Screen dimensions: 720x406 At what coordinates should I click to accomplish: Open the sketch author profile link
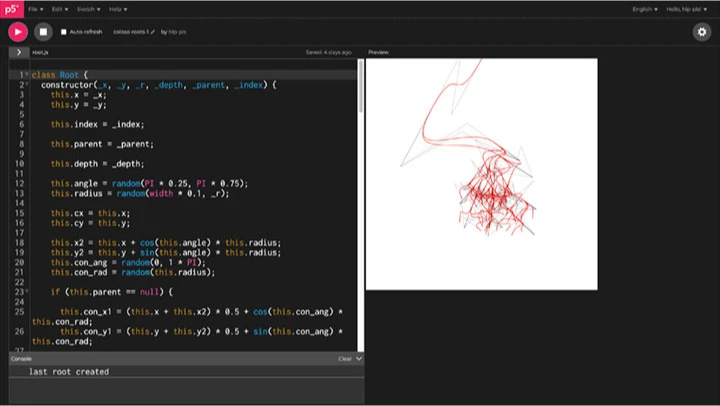point(177,32)
